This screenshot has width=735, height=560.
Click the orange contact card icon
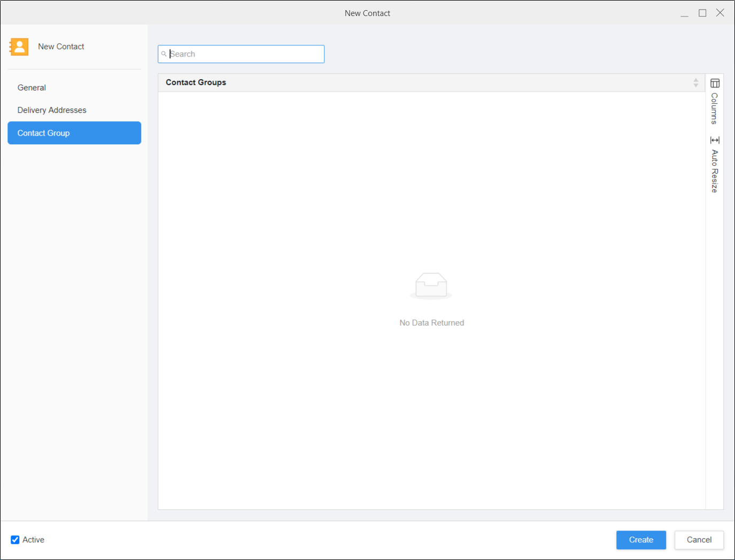pos(19,47)
